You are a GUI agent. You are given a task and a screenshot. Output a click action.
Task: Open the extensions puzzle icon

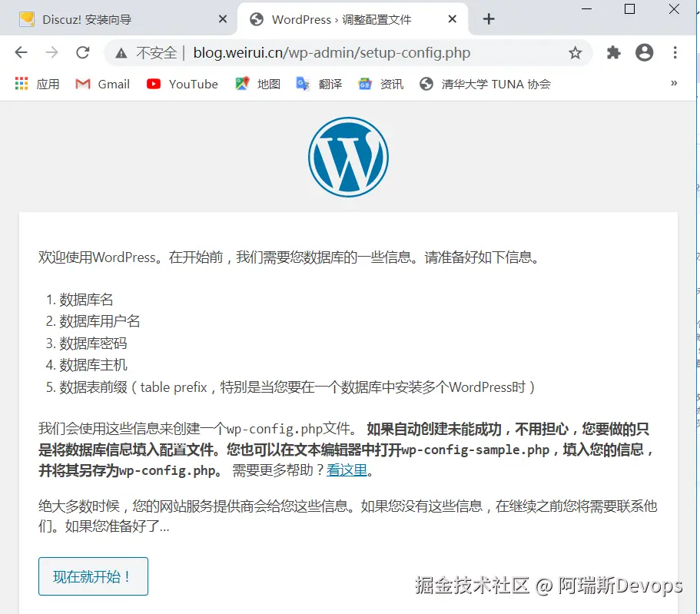click(613, 53)
